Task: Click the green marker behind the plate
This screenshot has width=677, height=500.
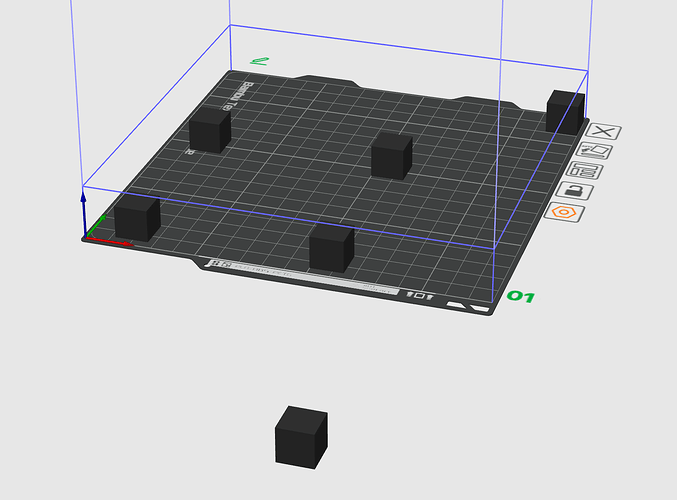Action: click(259, 61)
